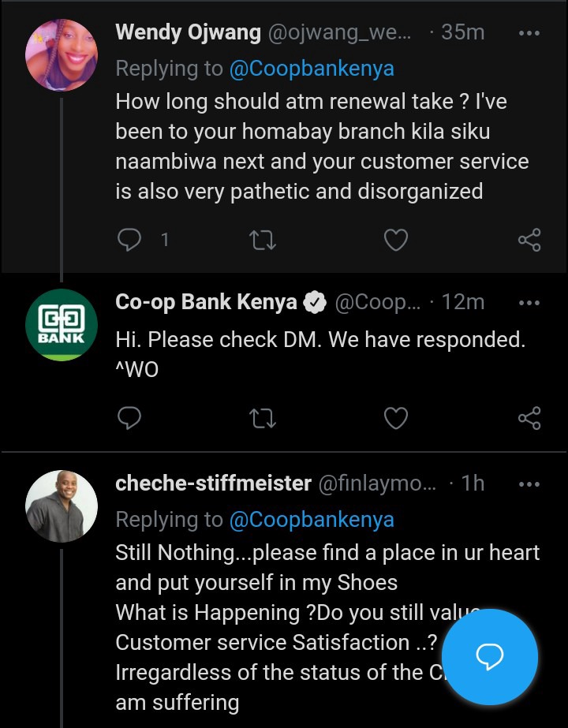Viewport: 568px width, 728px height.
Task: Open the Co-op Bank Kenya account name
Action: pyautogui.click(x=206, y=302)
